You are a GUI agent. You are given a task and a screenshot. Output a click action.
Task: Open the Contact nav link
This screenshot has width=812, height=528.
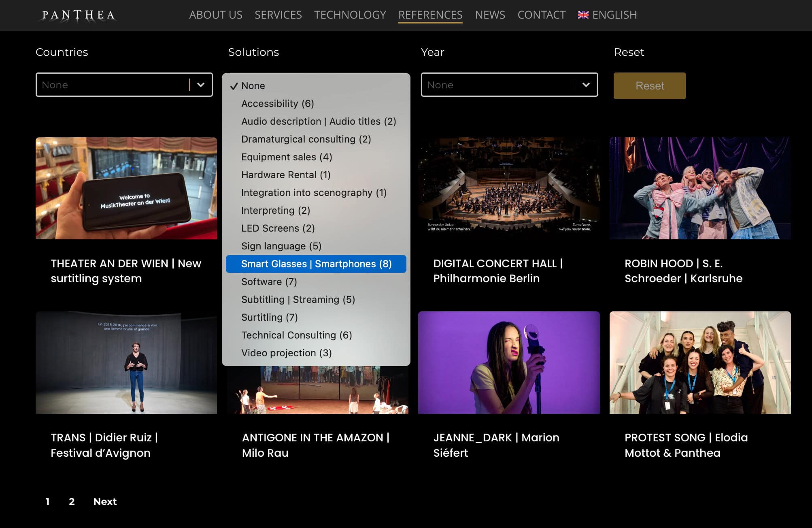coord(541,15)
